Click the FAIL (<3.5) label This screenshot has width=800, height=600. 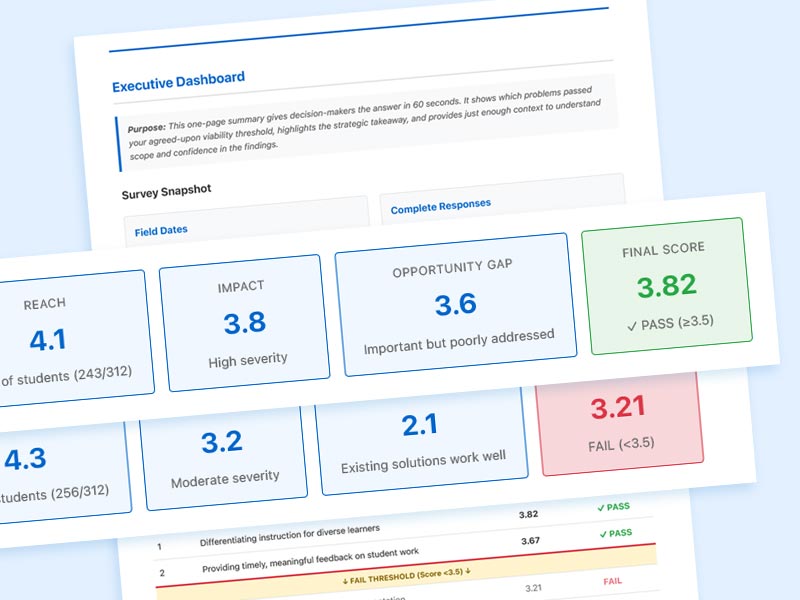(621, 444)
